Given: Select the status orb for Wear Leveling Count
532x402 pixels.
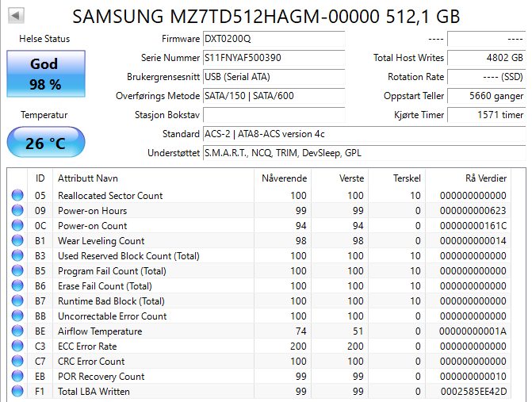Looking at the screenshot, I should point(17,240).
